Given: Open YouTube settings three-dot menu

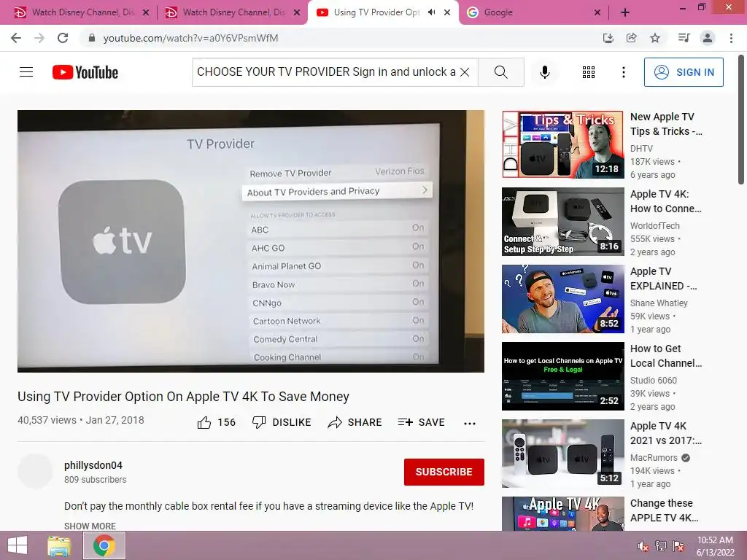Looking at the screenshot, I should coord(624,72).
